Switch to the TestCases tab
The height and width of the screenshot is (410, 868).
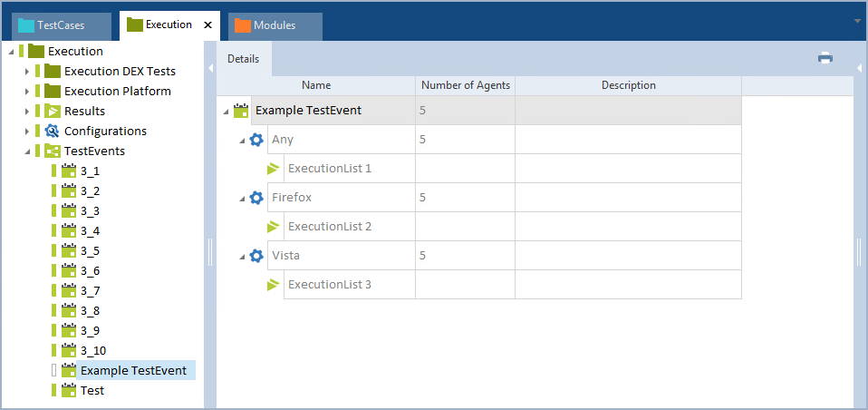tap(62, 25)
